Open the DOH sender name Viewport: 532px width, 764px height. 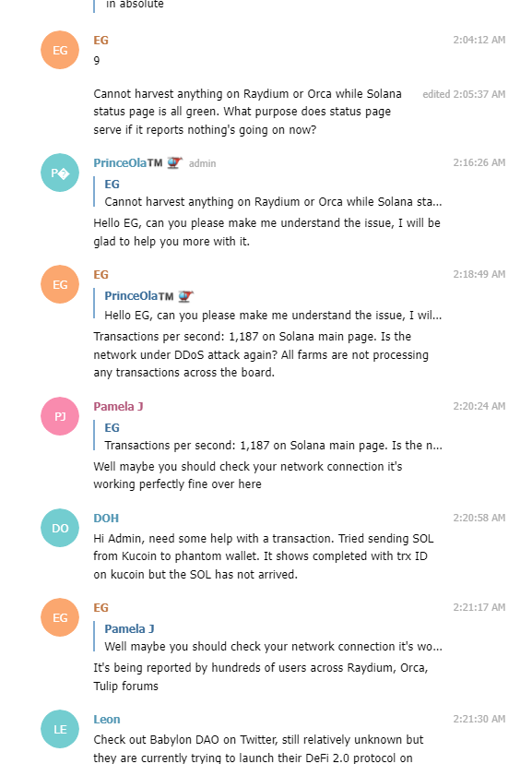[x=106, y=518]
